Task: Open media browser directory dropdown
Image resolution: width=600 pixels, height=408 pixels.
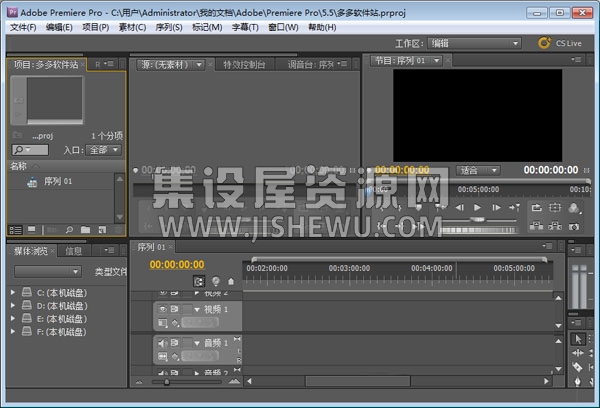Action: click(x=47, y=272)
